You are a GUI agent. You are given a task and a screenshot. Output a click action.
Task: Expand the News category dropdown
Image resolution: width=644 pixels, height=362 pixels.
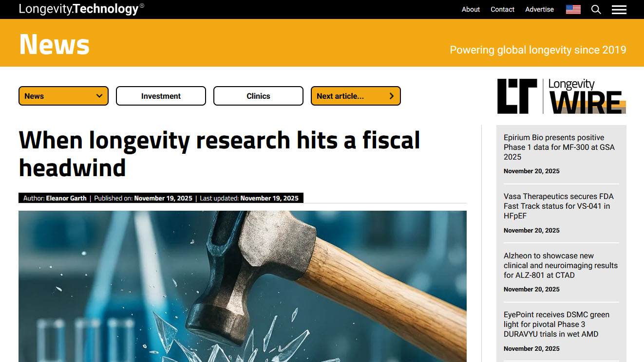point(63,96)
